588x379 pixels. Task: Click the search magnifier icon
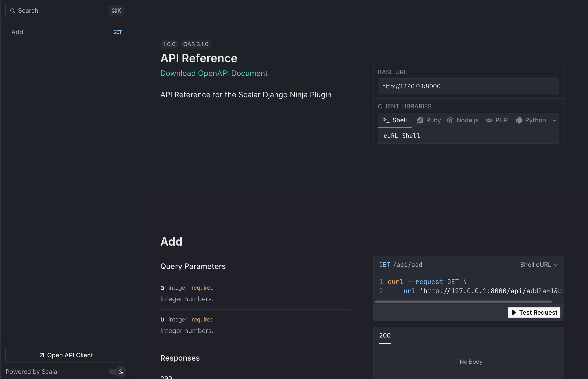pos(12,11)
